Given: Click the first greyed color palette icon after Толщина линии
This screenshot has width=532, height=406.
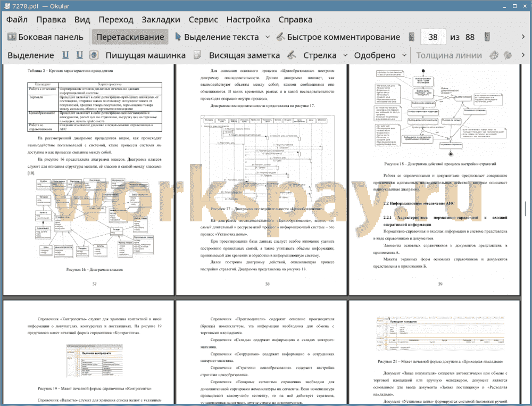Looking at the screenshot, I should [x=494, y=55].
